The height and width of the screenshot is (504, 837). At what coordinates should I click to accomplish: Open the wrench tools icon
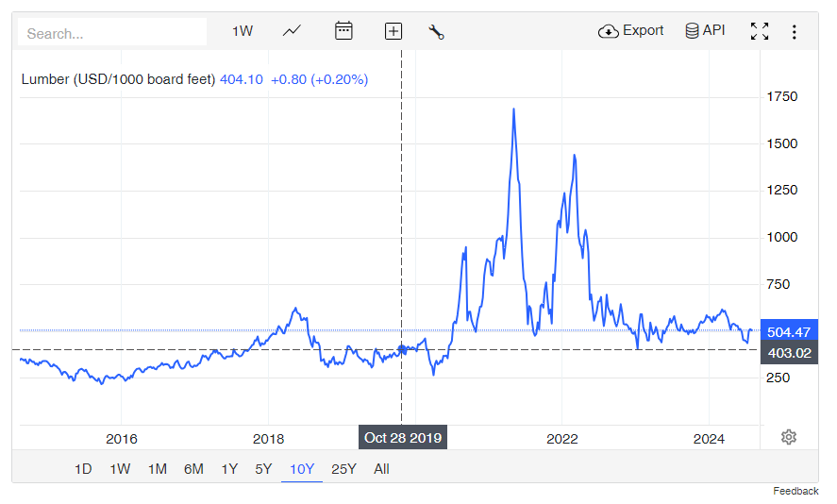(436, 31)
